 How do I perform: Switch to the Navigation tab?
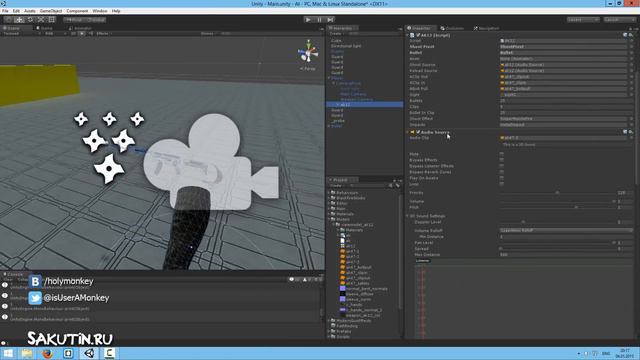(x=487, y=28)
